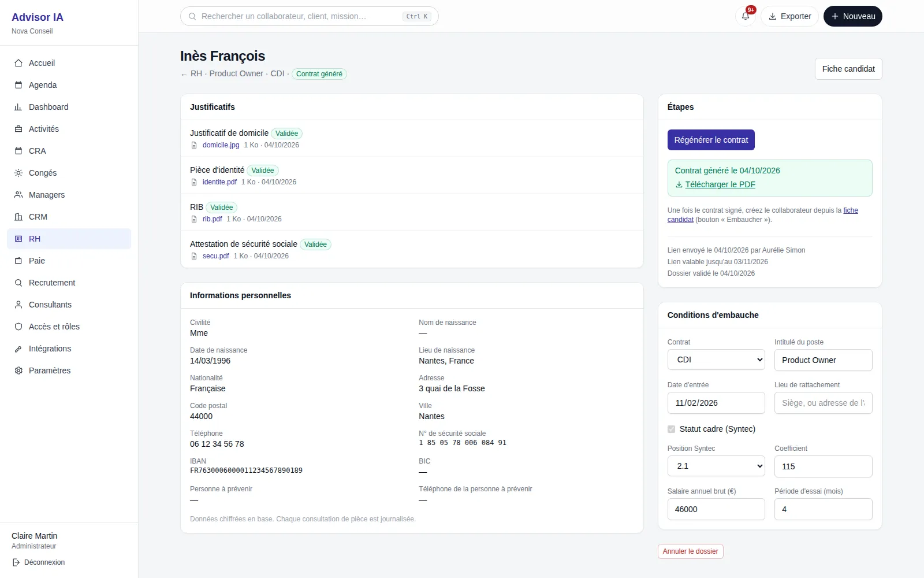The width and height of the screenshot is (924, 578).
Task: Click the Coefficient input field
Action: 823,466
